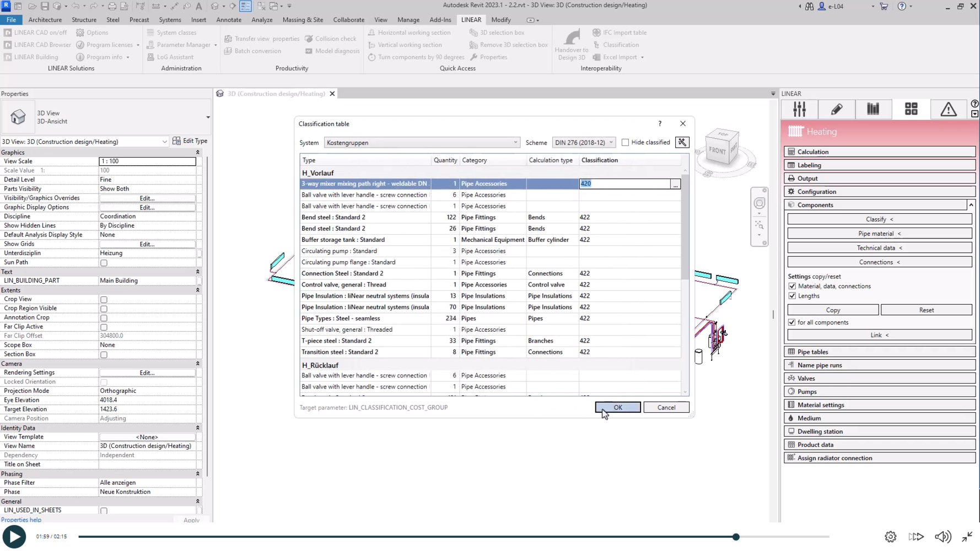Open the Architecture ribbon tab
Screen dimensions: 980x551
tap(45, 20)
